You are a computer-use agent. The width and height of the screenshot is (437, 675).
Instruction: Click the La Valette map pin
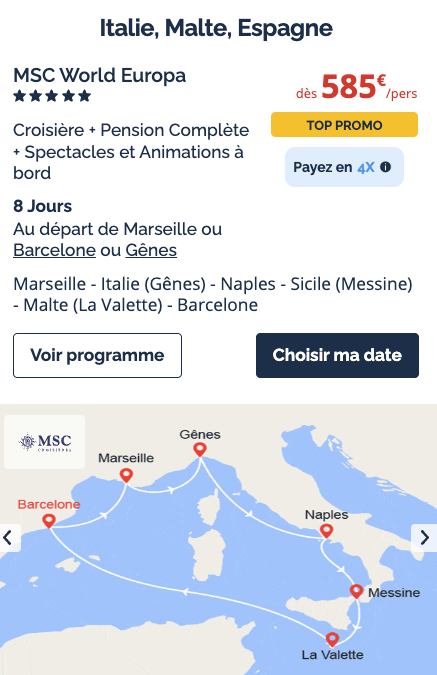click(x=332, y=639)
